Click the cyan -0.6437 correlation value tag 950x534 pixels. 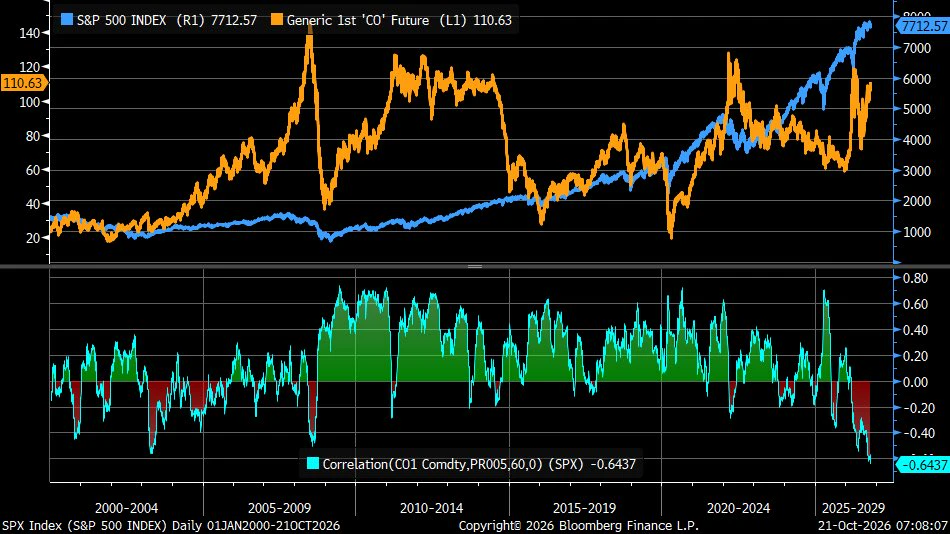click(923, 465)
